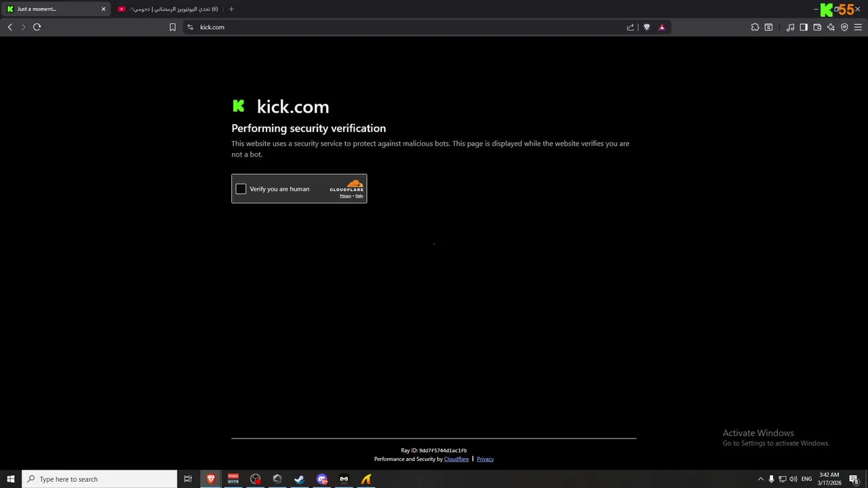Open the Cloudflare Help link in widget
The image size is (868, 488).
pyautogui.click(x=359, y=196)
